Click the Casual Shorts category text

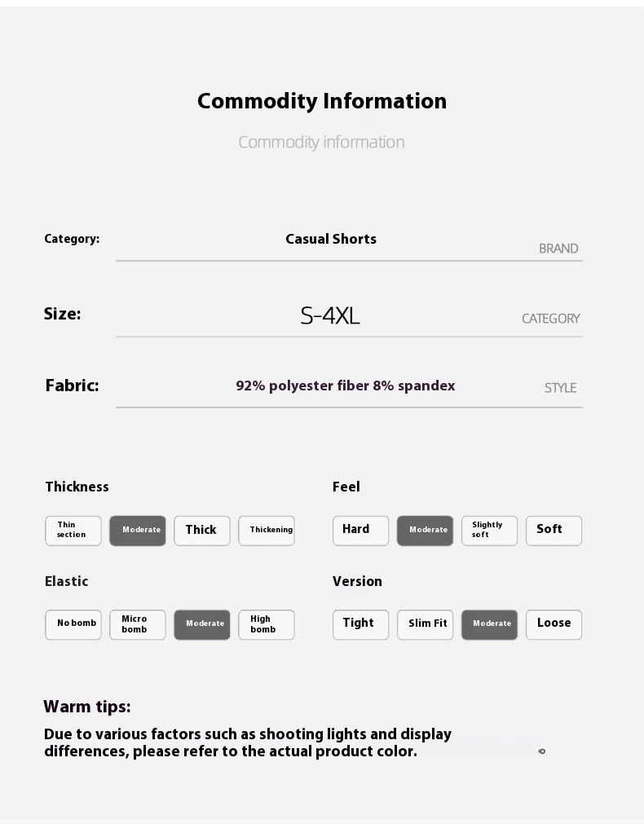(331, 239)
